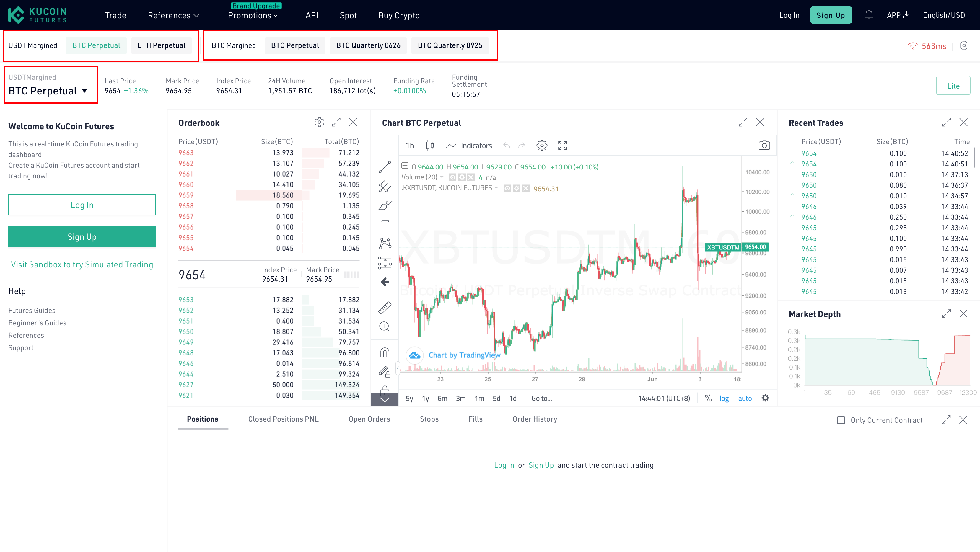Open the References navigation menu
The image size is (980, 552).
point(170,15)
